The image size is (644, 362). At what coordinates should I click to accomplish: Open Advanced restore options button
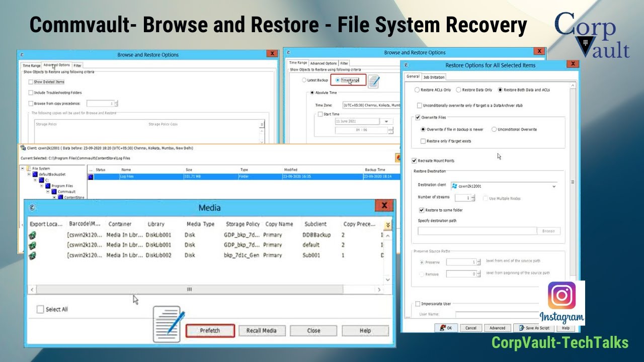tap(497, 328)
